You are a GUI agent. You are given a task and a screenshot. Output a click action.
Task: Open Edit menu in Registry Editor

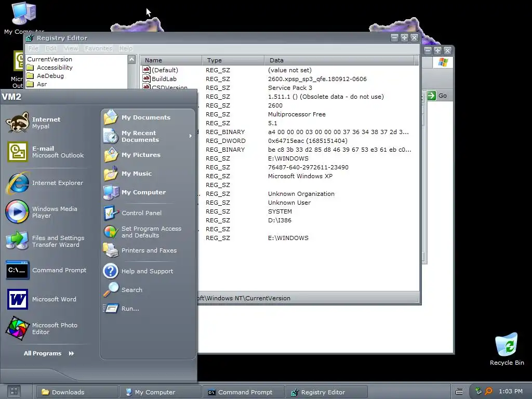tap(51, 48)
